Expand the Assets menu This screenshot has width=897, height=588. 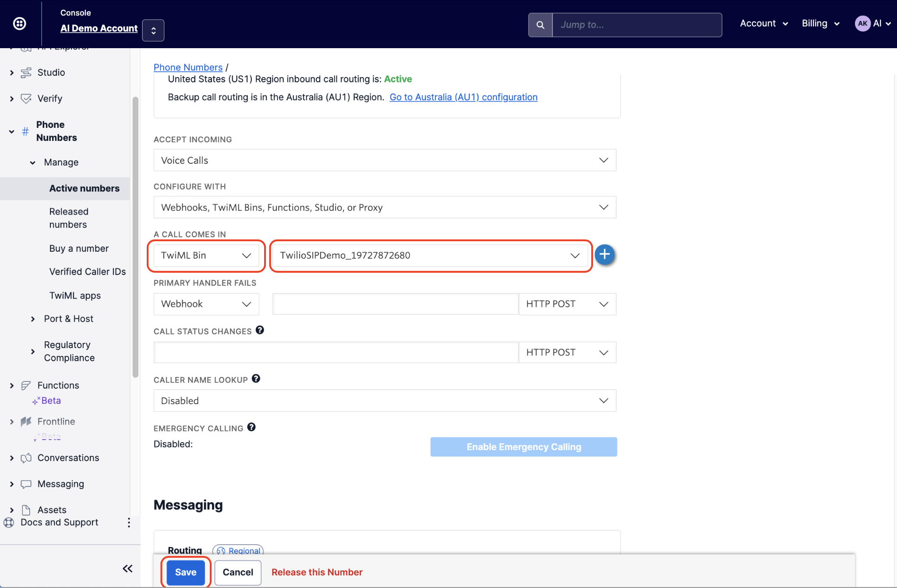(12, 511)
